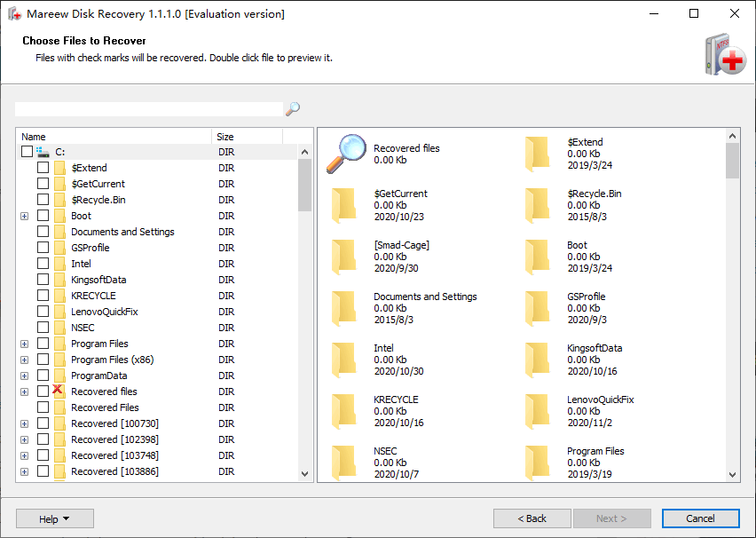Select the $GetCurrent label in the tree
Viewport: 756px width, 538px height.
pyautogui.click(x=98, y=184)
